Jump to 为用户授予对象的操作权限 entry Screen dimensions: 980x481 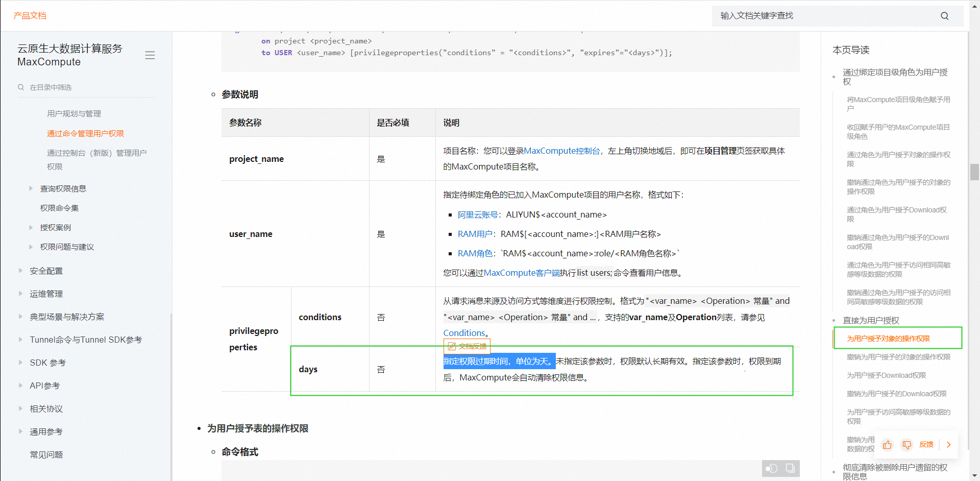[x=888, y=339]
